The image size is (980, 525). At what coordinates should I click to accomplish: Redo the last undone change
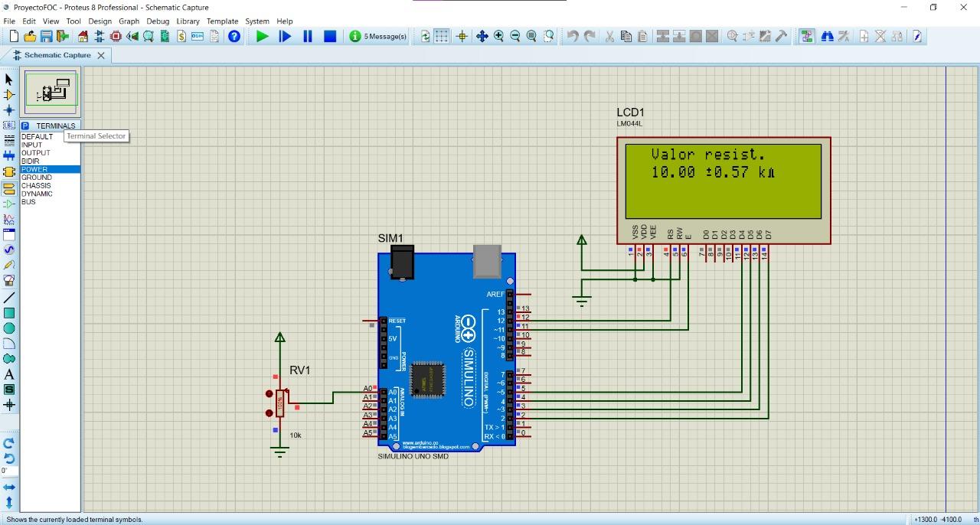(x=590, y=36)
